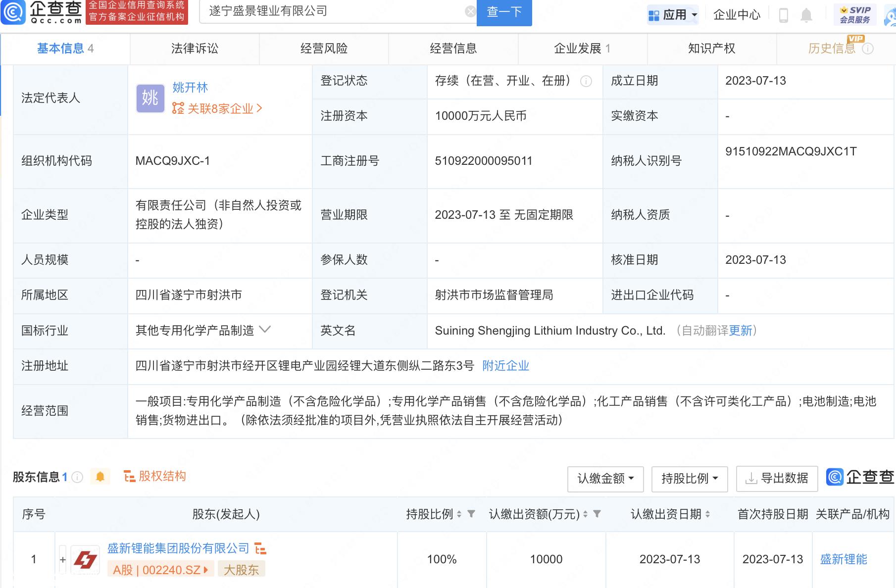Select registered capital 10000万元人民币
Screen dimensions: 896x588
(481, 116)
